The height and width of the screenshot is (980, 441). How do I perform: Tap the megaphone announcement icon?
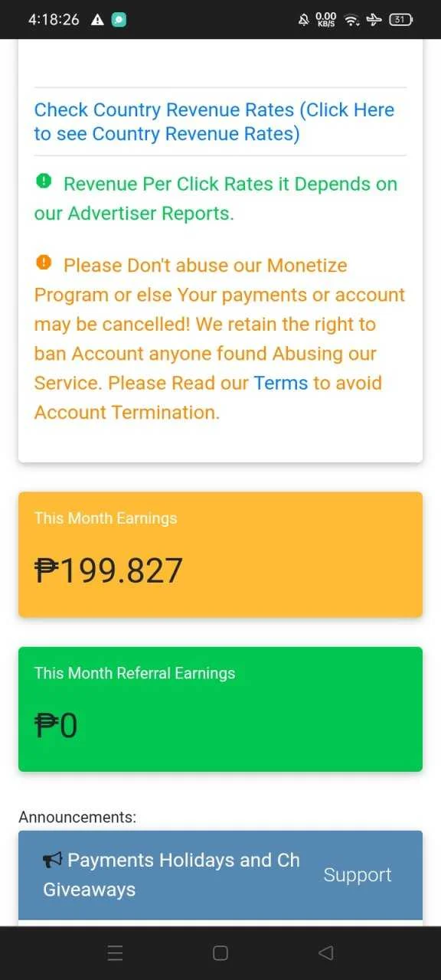[52, 861]
